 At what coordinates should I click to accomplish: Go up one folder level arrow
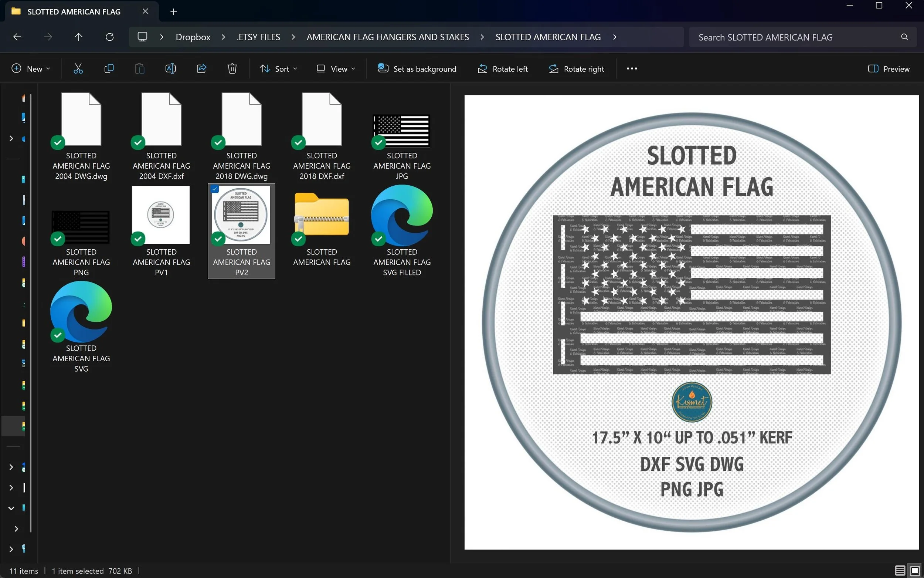79,37
